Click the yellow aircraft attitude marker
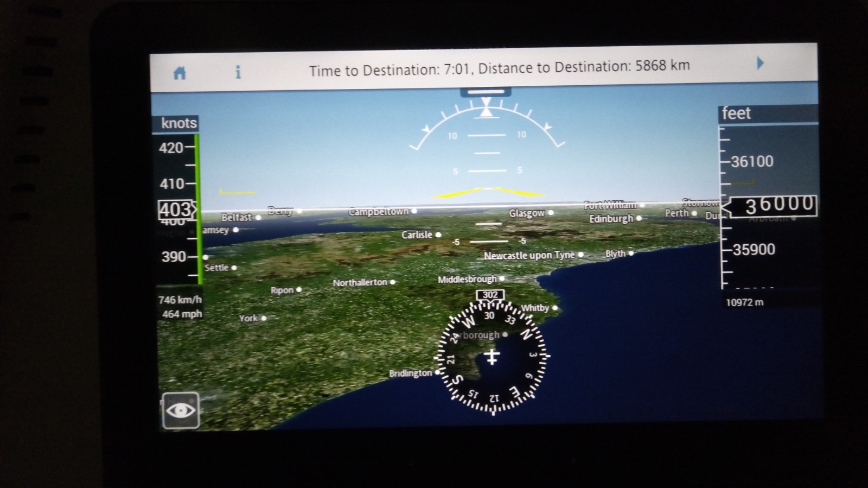Image resolution: width=868 pixels, height=488 pixels. tap(488, 192)
